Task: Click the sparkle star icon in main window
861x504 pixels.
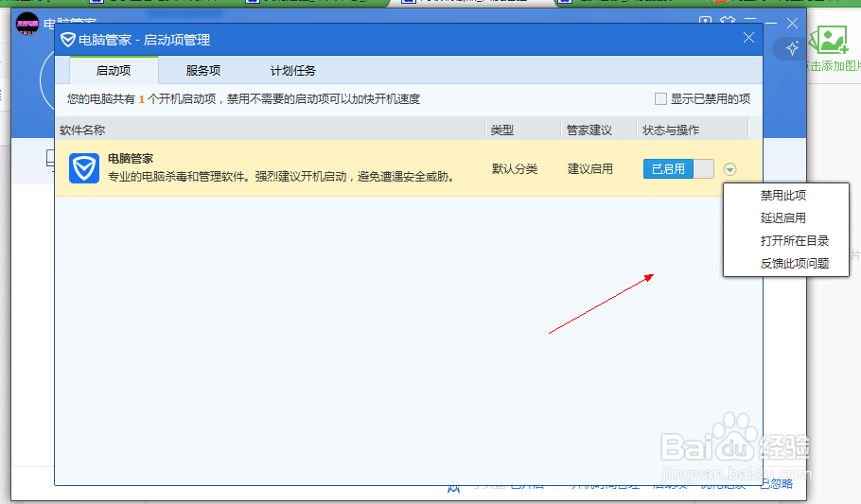Action: point(792,48)
